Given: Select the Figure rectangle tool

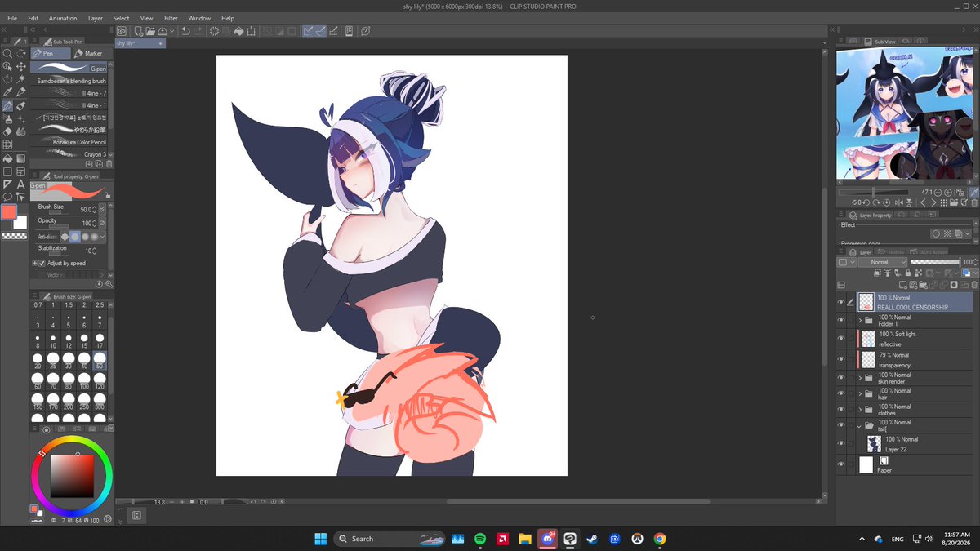Looking at the screenshot, I should [7, 171].
